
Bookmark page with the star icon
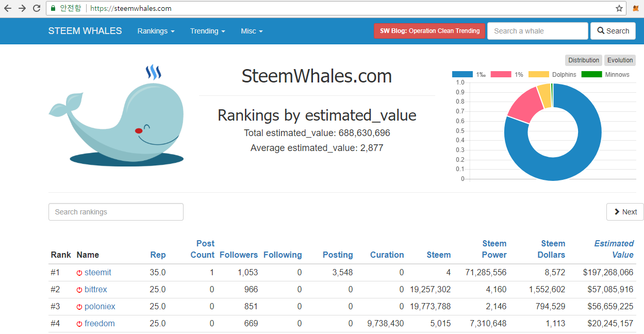click(x=619, y=8)
